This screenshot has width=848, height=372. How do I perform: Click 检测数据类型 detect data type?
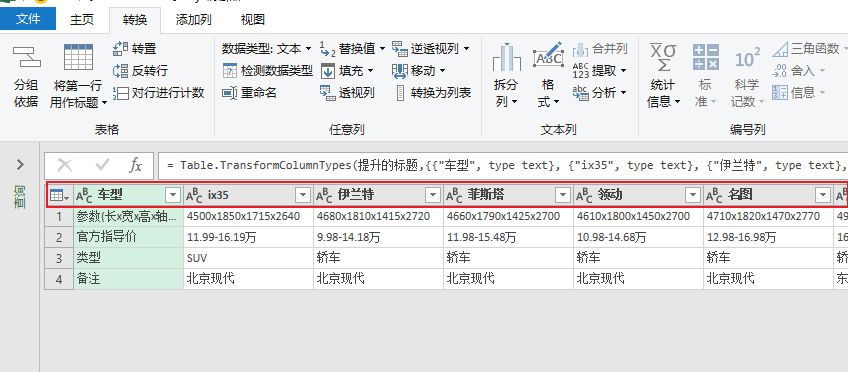click(x=268, y=70)
